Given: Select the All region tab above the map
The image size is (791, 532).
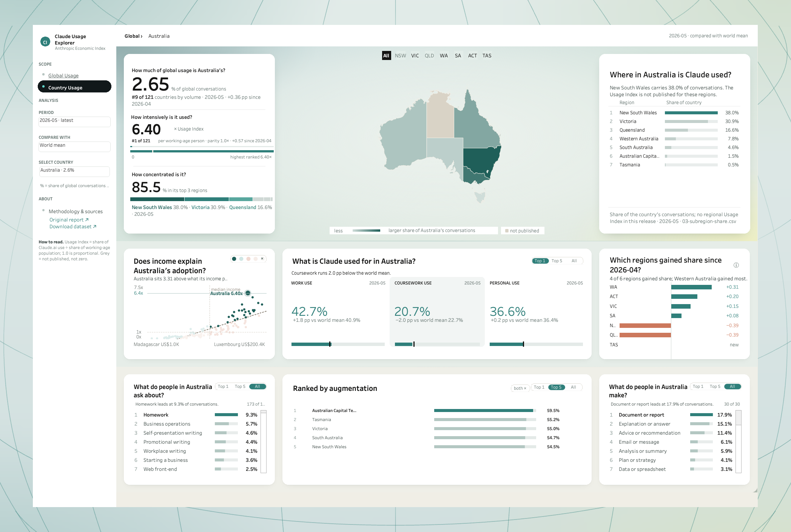Looking at the screenshot, I should click(386, 55).
